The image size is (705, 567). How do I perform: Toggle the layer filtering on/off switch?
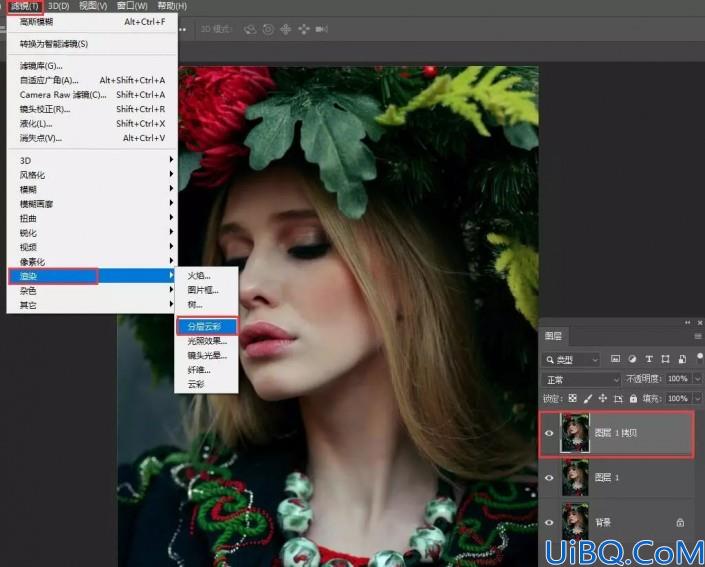click(x=700, y=357)
